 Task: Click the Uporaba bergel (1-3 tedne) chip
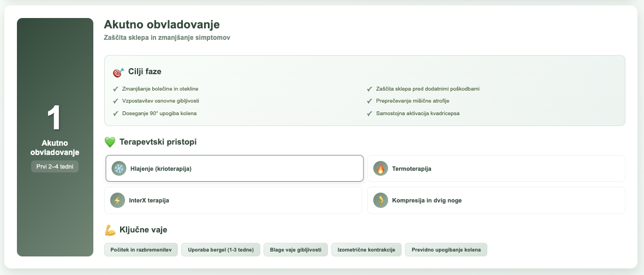(220, 249)
